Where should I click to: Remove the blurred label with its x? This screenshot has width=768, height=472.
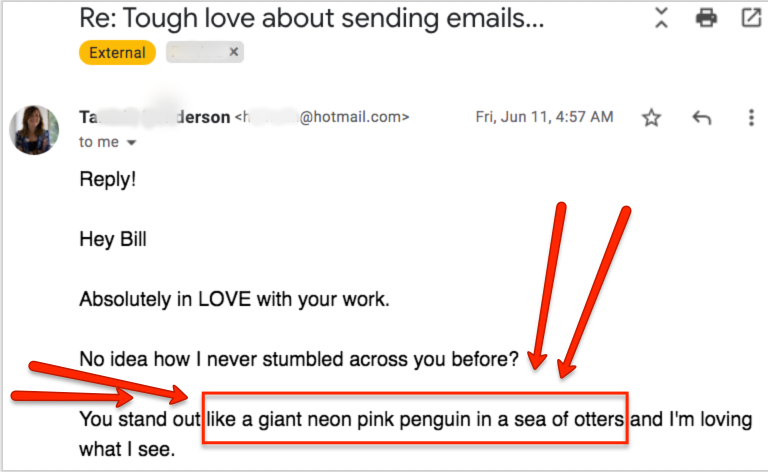[234, 52]
